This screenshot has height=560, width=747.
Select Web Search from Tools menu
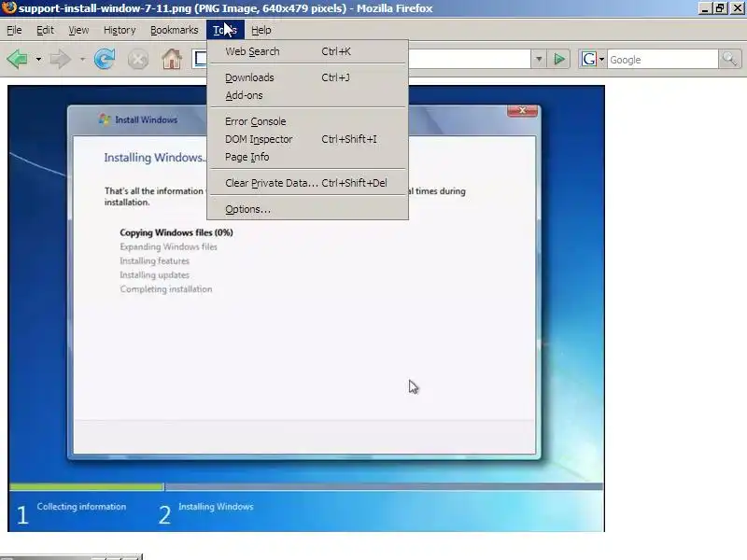[307, 51]
